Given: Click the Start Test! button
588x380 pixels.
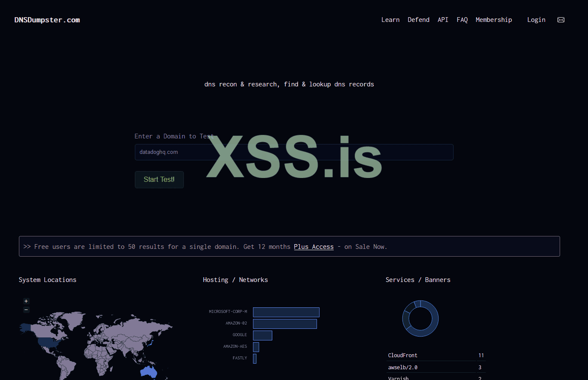Looking at the screenshot, I should click(159, 180).
